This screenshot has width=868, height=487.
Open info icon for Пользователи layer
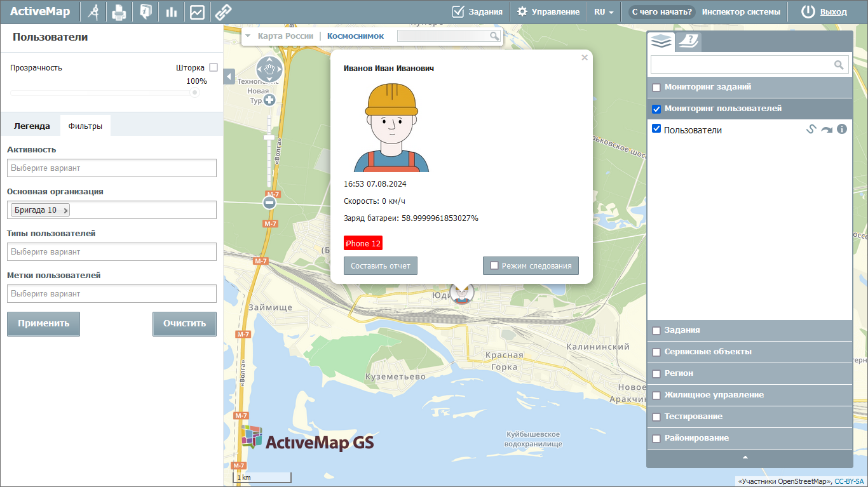(x=842, y=130)
